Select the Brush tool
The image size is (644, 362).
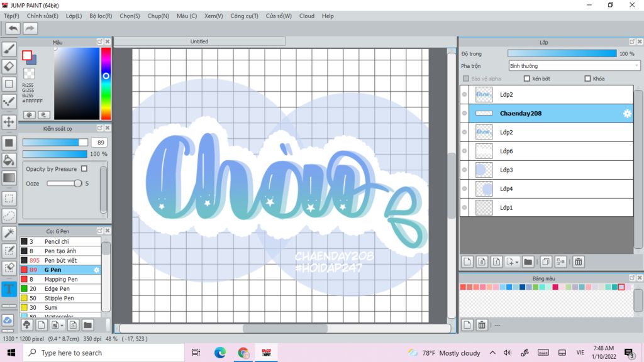click(9, 49)
